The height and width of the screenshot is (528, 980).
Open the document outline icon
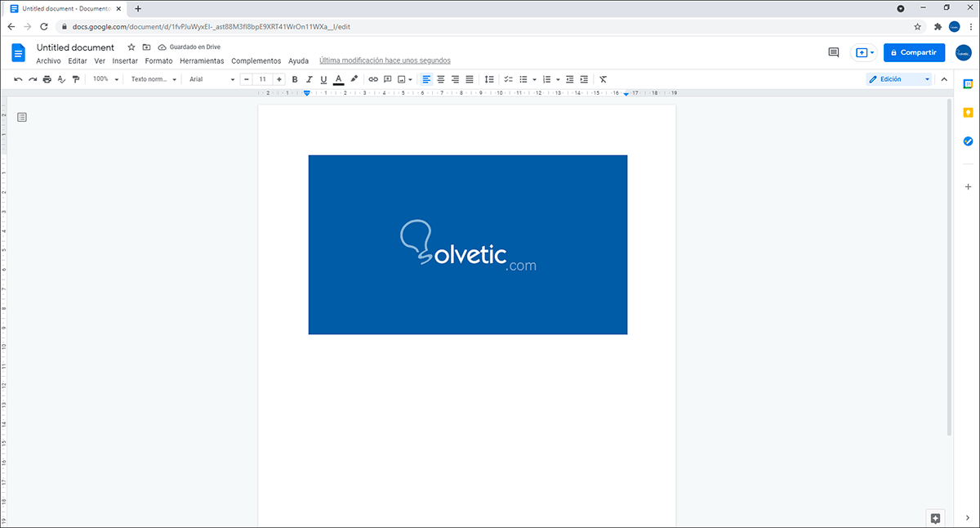22,117
